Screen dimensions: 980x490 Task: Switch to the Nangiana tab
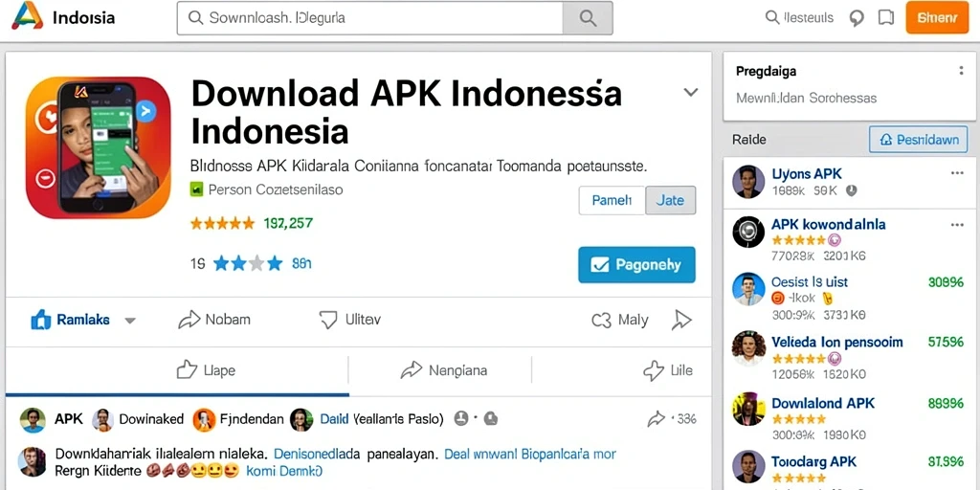444,370
